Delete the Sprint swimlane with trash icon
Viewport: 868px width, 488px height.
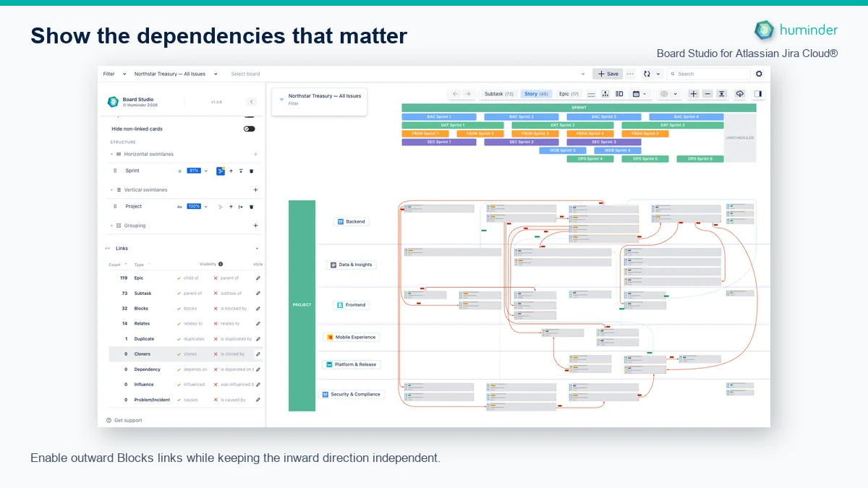(x=251, y=171)
